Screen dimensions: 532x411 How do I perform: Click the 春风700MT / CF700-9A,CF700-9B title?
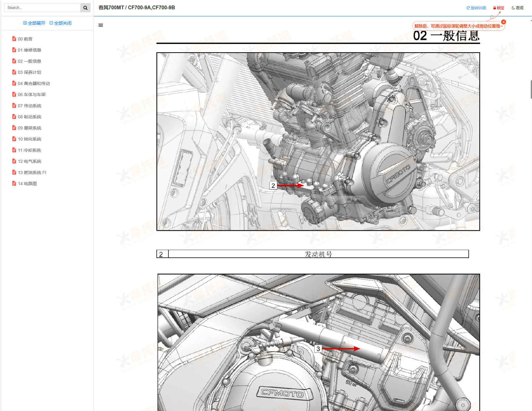click(137, 8)
